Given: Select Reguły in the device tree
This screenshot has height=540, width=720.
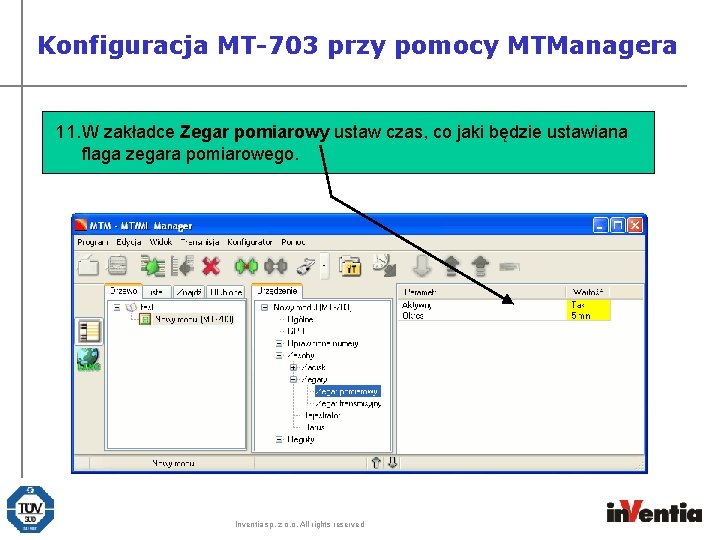Looking at the screenshot, I should [x=301, y=439].
